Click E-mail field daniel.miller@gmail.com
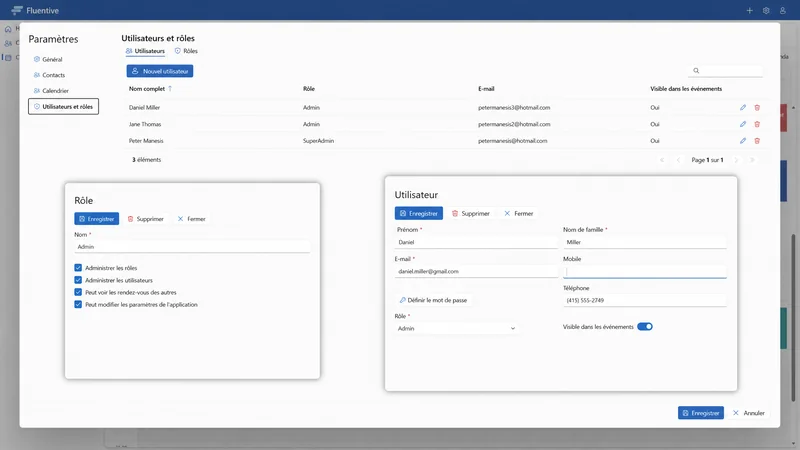Screen dimensions: 800x450 click(476, 271)
